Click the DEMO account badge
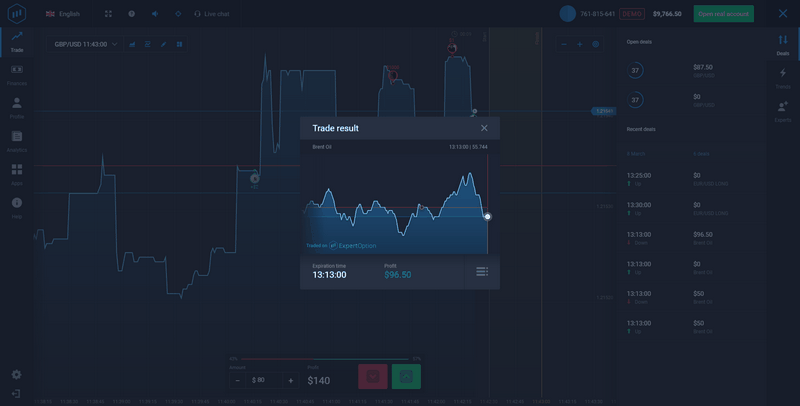800x406 pixels. pos(632,14)
